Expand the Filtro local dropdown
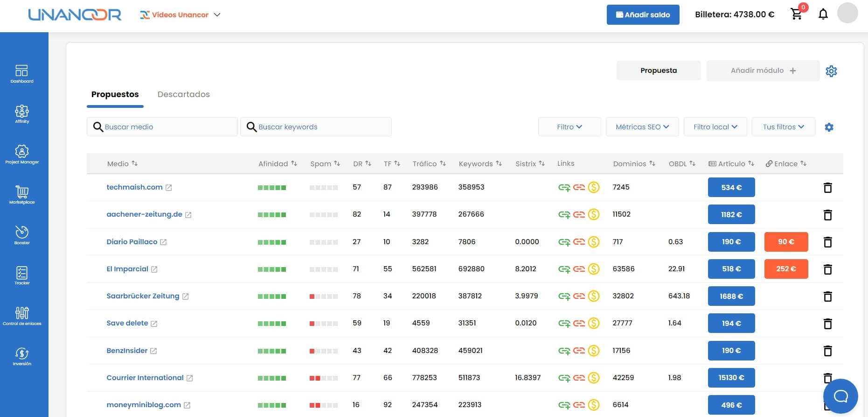 point(715,127)
